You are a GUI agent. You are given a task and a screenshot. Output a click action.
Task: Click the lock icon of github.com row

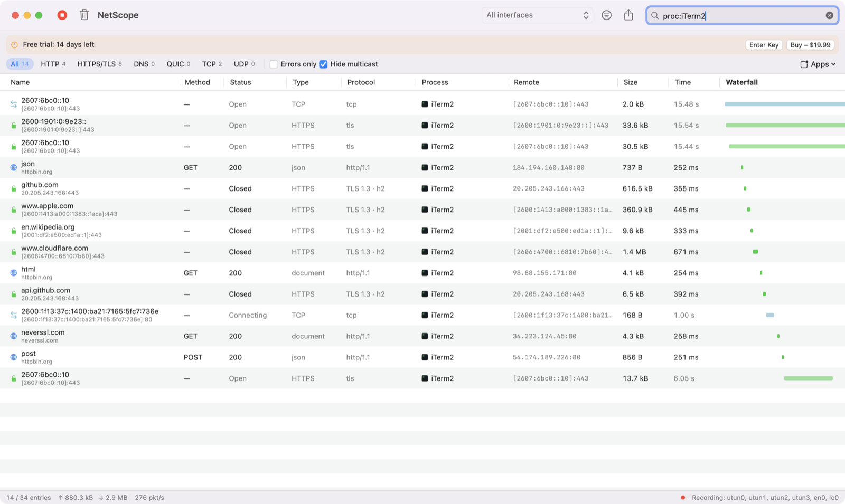tap(14, 189)
